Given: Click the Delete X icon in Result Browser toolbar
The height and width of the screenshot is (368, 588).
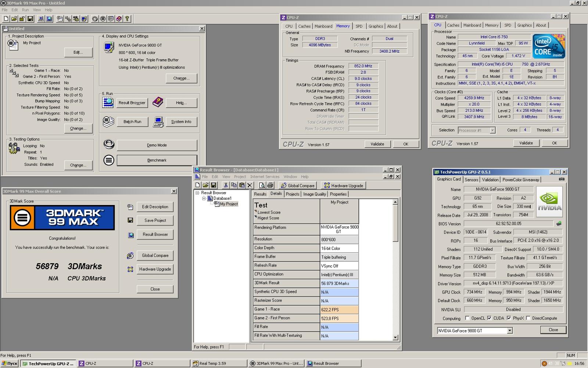Looking at the screenshot, I should 250,185.
